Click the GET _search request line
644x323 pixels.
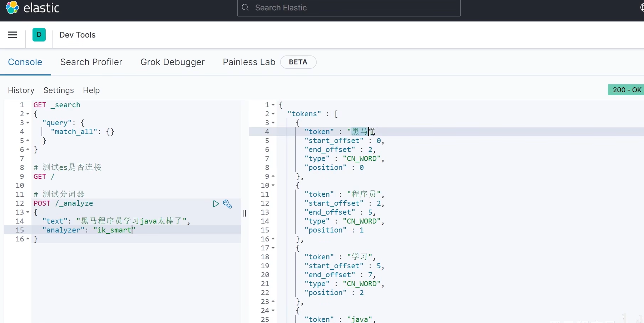tap(57, 105)
